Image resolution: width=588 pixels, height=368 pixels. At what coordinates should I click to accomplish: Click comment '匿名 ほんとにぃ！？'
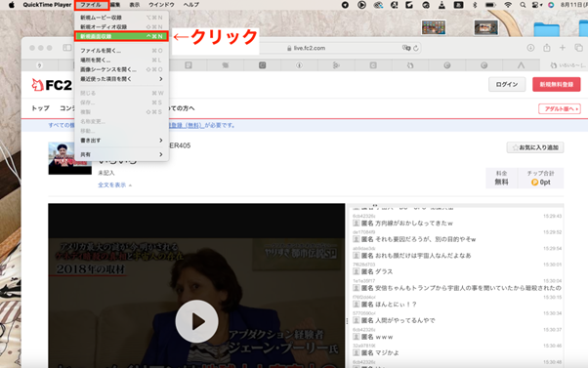tap(385, 304)
